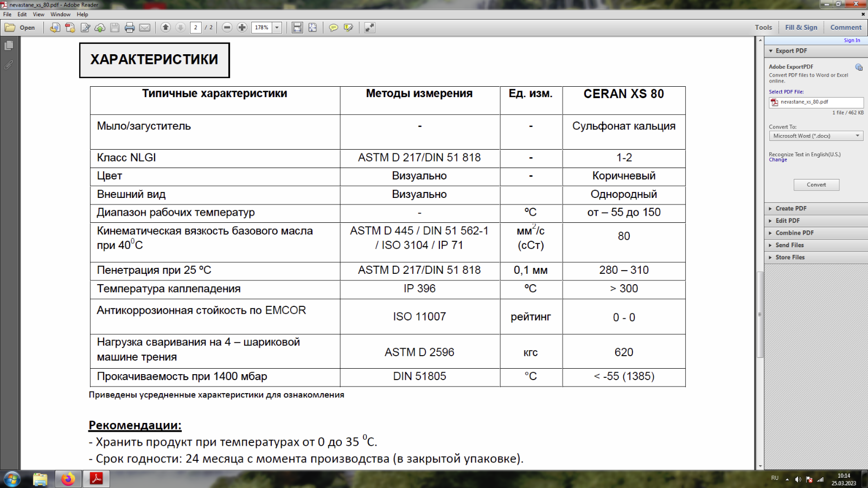Click the sign document pen icon
This screenshot has width=868, height=488.
coord(85,28)
